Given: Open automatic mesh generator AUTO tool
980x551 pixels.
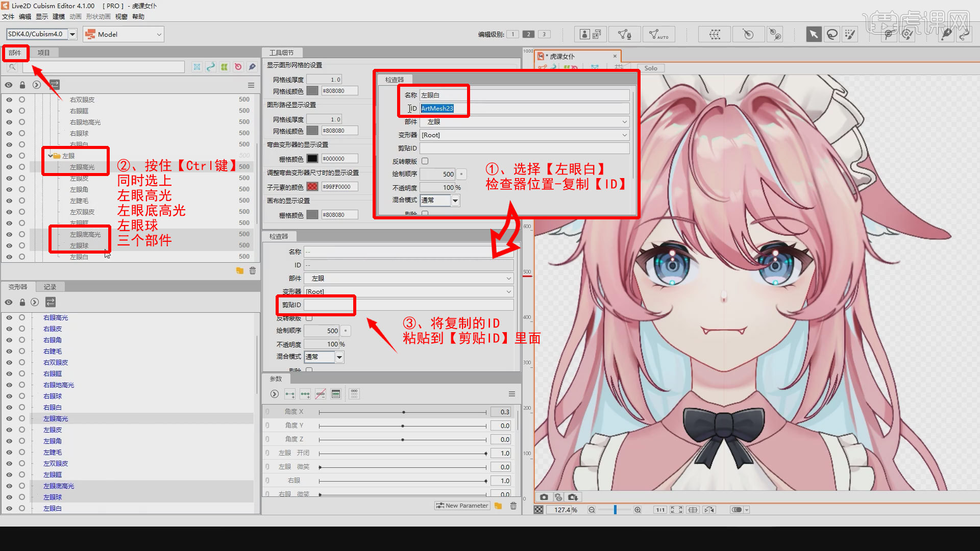Looking at the screenshot, I should (658, 34).
